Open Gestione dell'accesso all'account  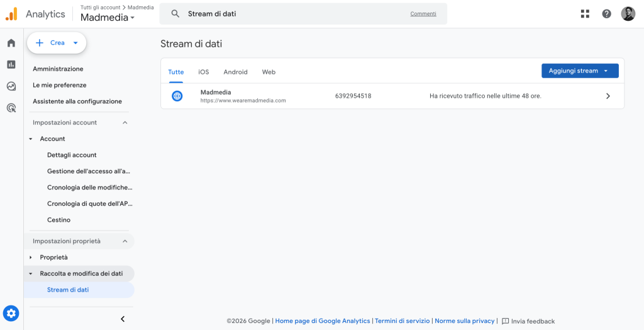tap(89, 171)
